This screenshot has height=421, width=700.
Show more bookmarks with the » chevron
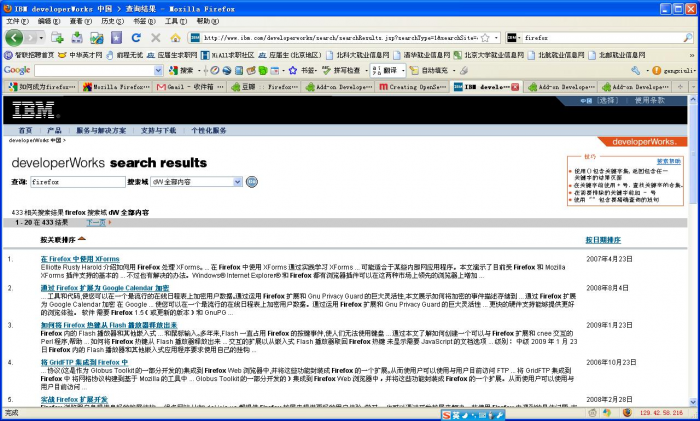pyautogui.click(x=692, y=55)
